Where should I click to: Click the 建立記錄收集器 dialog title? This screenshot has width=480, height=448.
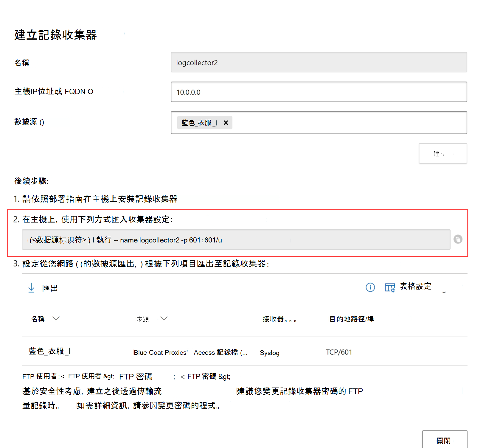(55, 35)
